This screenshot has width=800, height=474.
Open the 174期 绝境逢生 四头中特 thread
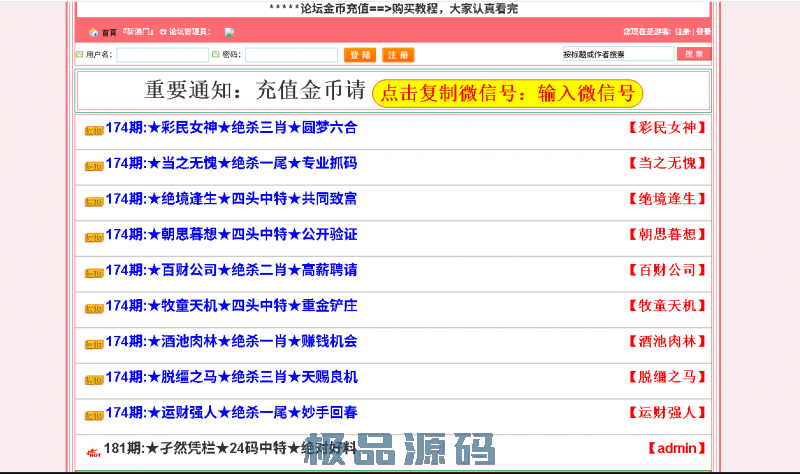(x=231, y=199)
